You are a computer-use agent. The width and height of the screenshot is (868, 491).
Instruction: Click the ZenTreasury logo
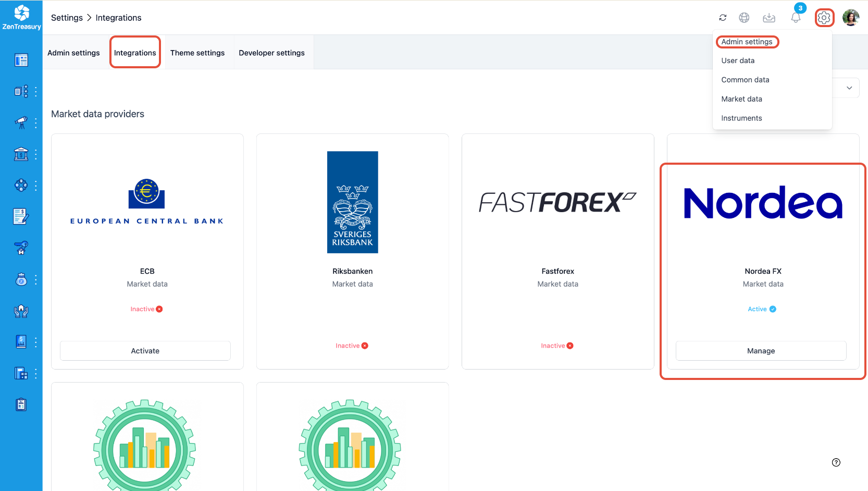pos(21,17)
